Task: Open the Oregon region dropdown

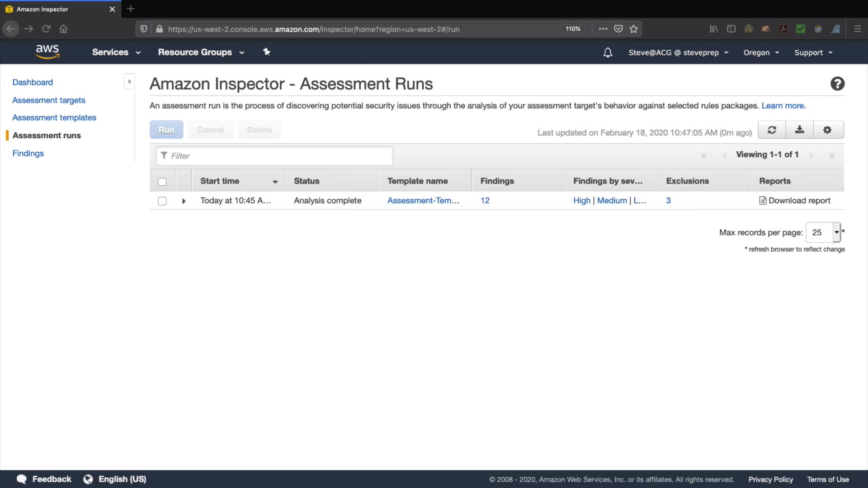Action: (761, 53)
